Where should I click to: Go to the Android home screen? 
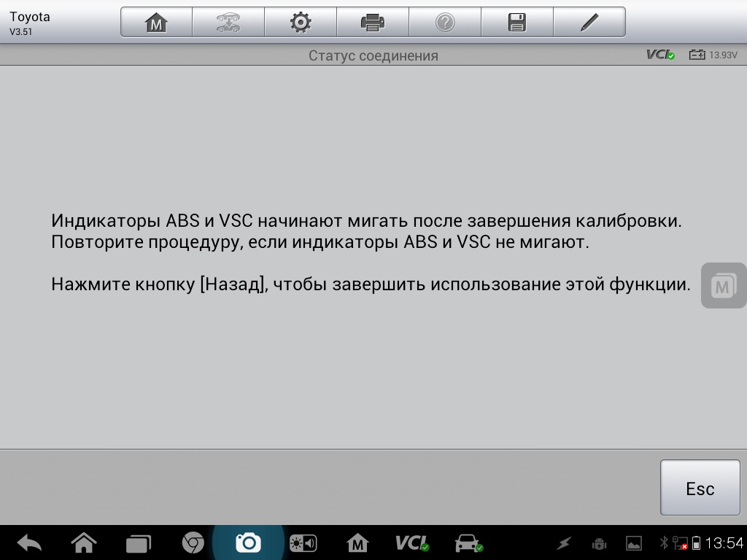coord(84,542)
